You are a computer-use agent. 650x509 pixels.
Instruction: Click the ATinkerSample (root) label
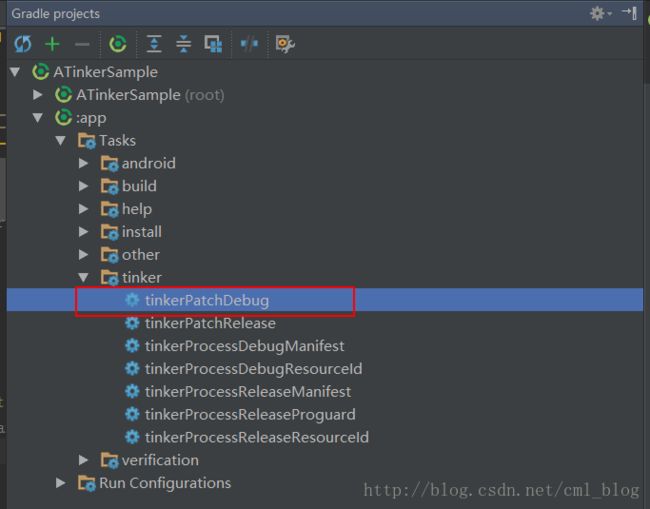(x=150, y=95)
